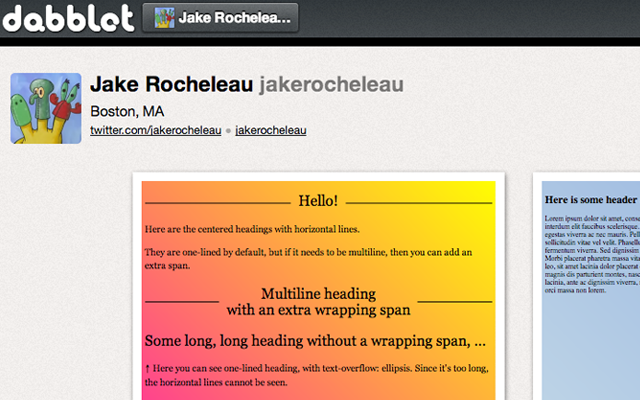Click the Boston, MA location text
This screenshot has height=400, width=640.
click(x=127, y=111)
